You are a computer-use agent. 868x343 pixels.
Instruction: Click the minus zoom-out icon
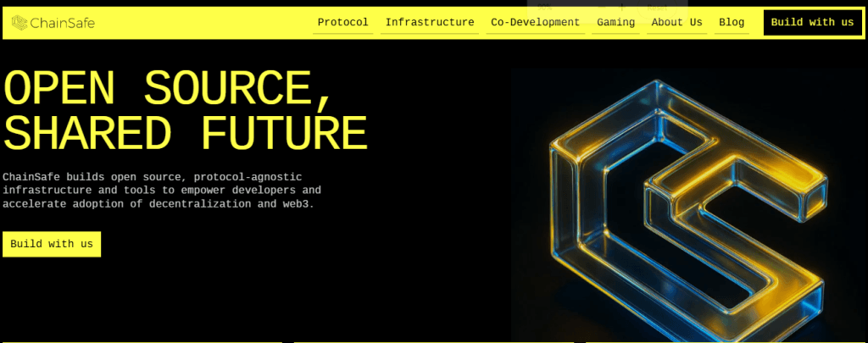pos(601,7)
